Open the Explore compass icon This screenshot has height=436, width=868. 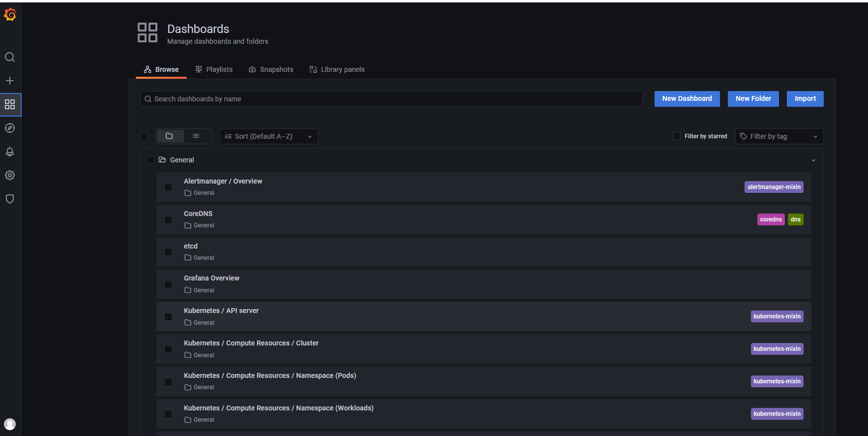tap(10, 128)
